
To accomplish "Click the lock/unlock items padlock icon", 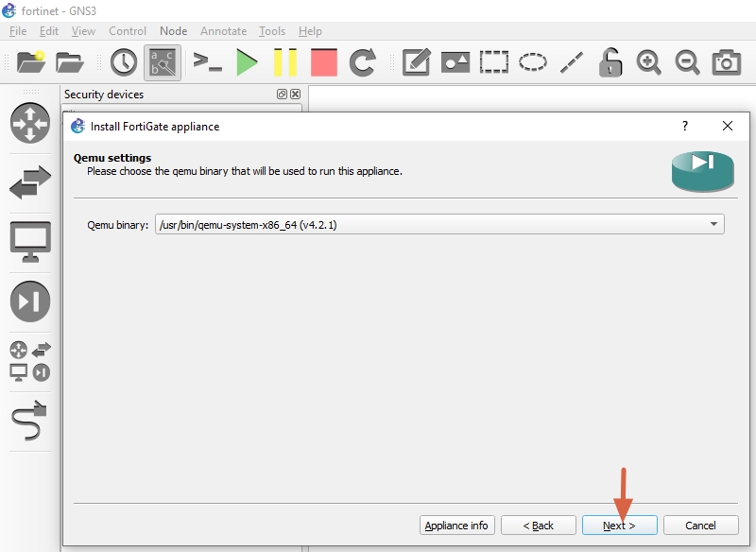I will coord(610,62).
